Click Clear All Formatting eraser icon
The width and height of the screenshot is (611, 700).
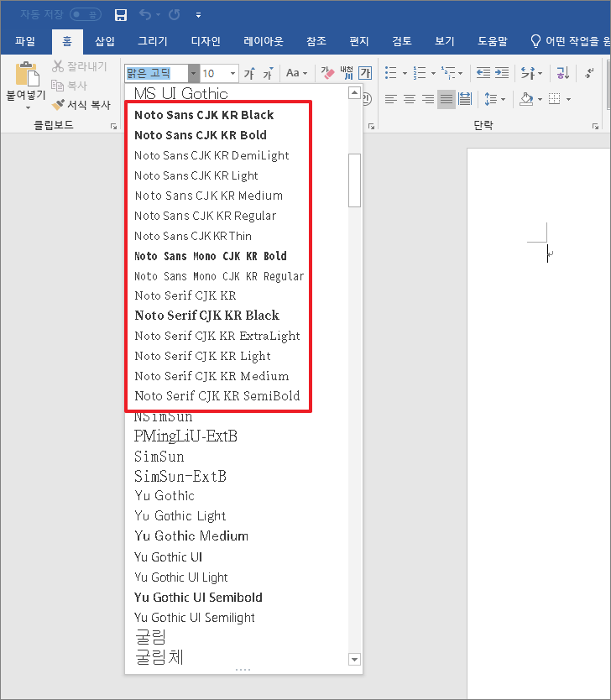(x=327, y=73)
